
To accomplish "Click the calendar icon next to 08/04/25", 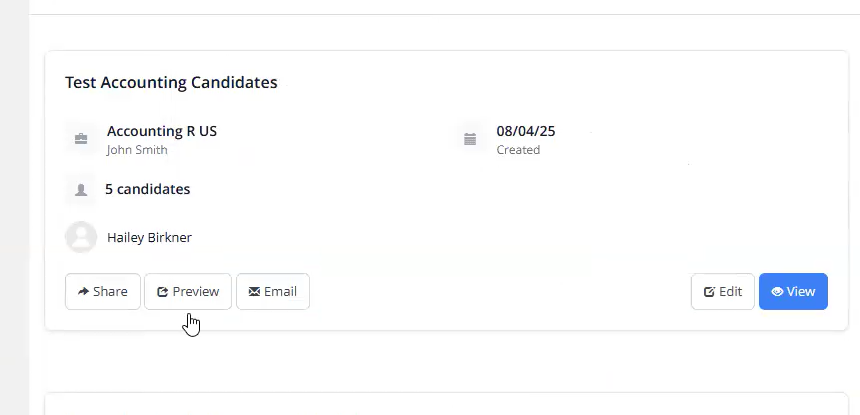I will click(x=470, y=139).
